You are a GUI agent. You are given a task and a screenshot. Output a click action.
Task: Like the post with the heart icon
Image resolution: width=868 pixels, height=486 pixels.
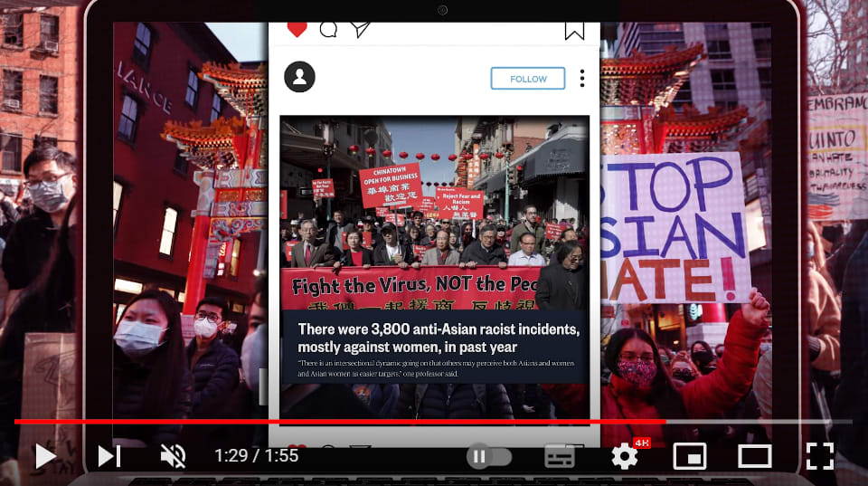click(297, 29)
